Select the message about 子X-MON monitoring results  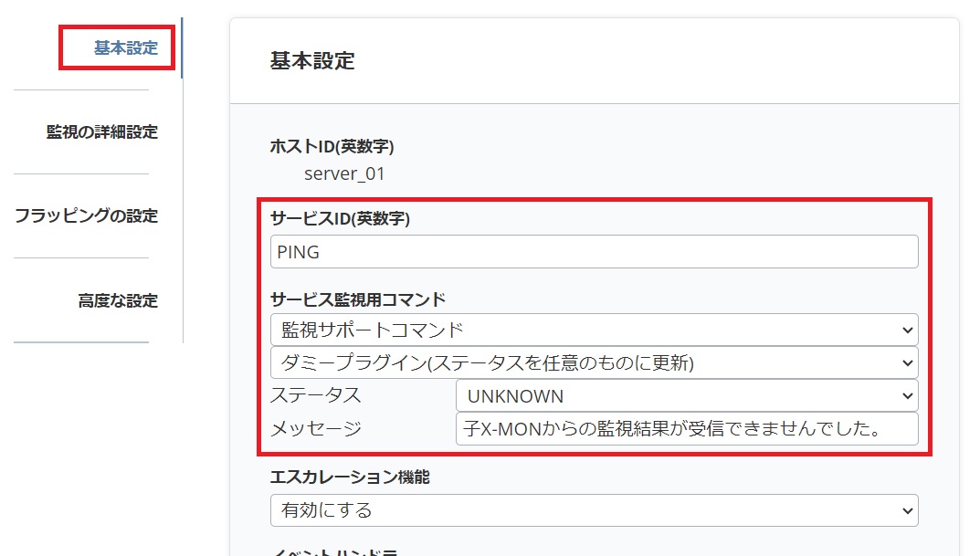(685, 428)
